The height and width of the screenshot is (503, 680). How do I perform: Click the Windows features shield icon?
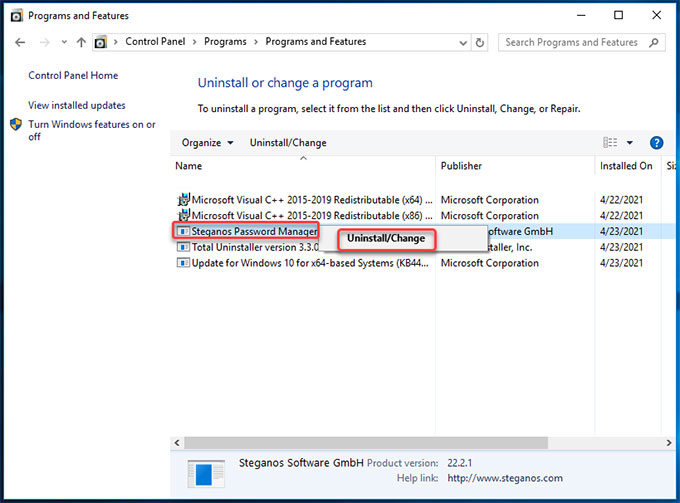click(x=16, y=124)
